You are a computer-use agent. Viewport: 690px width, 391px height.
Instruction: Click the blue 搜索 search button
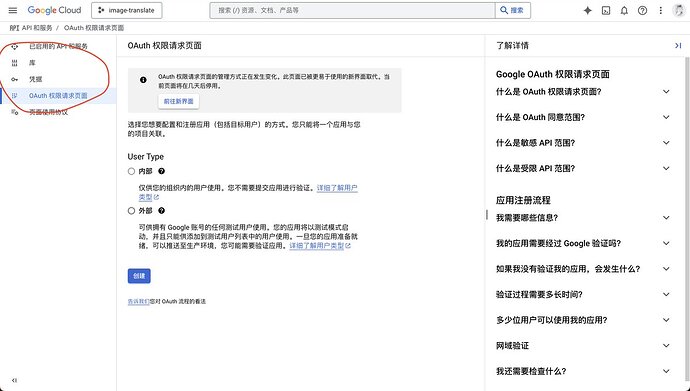click(x=513, y=11)
